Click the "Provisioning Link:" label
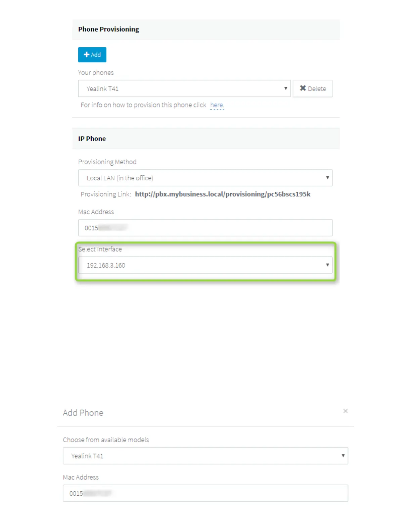Image resolution: width=411 pixels, height=532 pixels. point(105,194)
